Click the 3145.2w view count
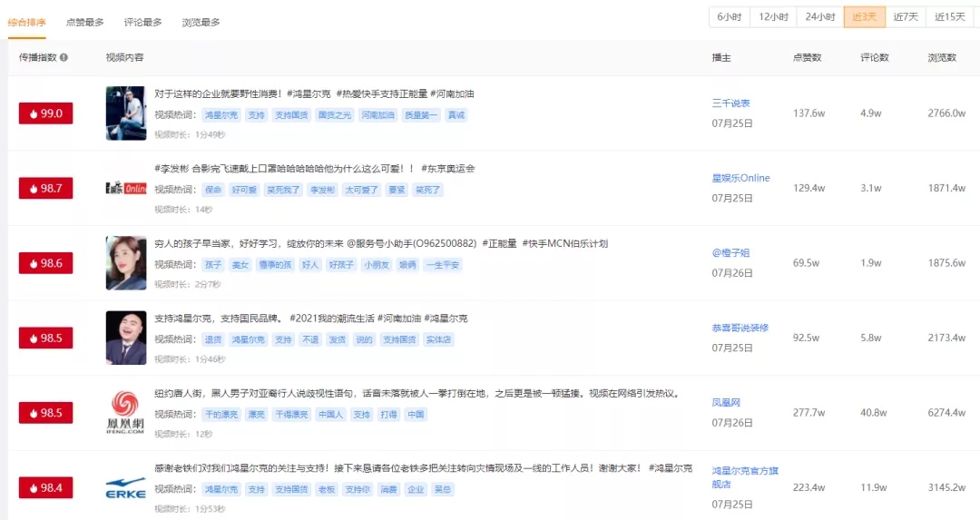The width and height of the screenshot is (980, 520). pyautogui.click(x=946, y=487)
